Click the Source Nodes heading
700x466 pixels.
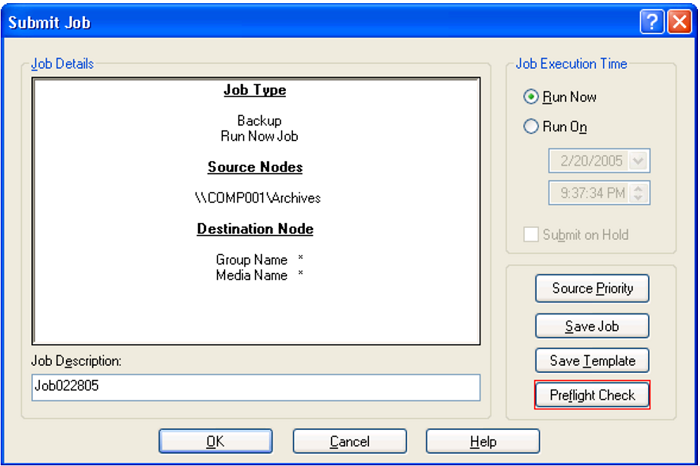255,167
